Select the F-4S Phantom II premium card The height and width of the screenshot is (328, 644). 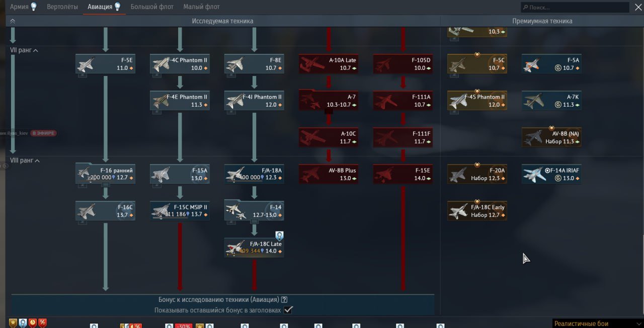477,101
